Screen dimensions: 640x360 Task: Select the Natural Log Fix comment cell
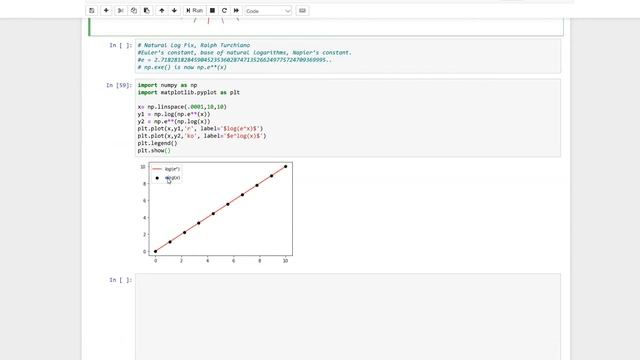(348, 56)
